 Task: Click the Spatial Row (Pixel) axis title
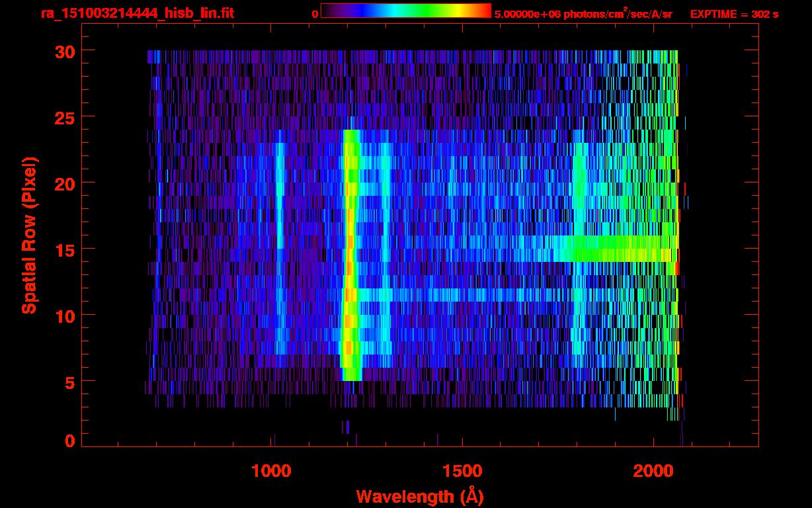[x=29, y=235]
